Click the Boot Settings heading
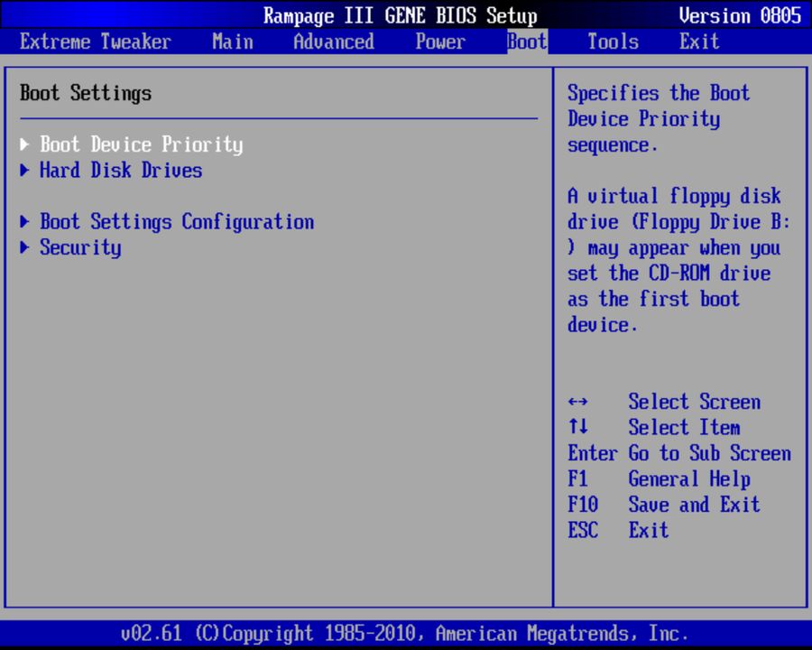 (86, 93)
